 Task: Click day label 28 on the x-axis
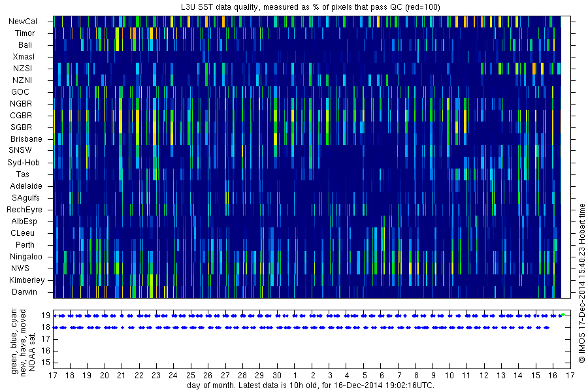(x=242, y=375)
